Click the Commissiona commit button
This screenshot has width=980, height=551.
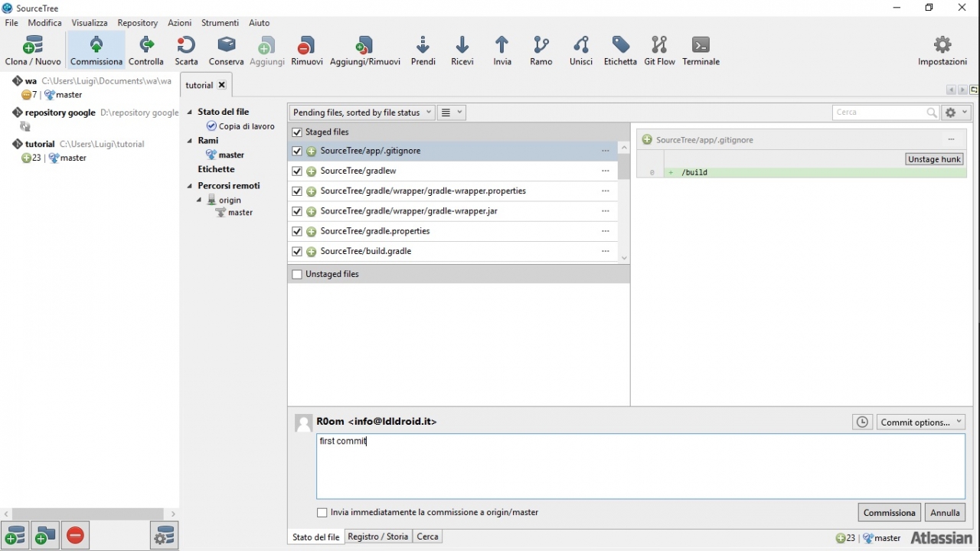(889, 513)
